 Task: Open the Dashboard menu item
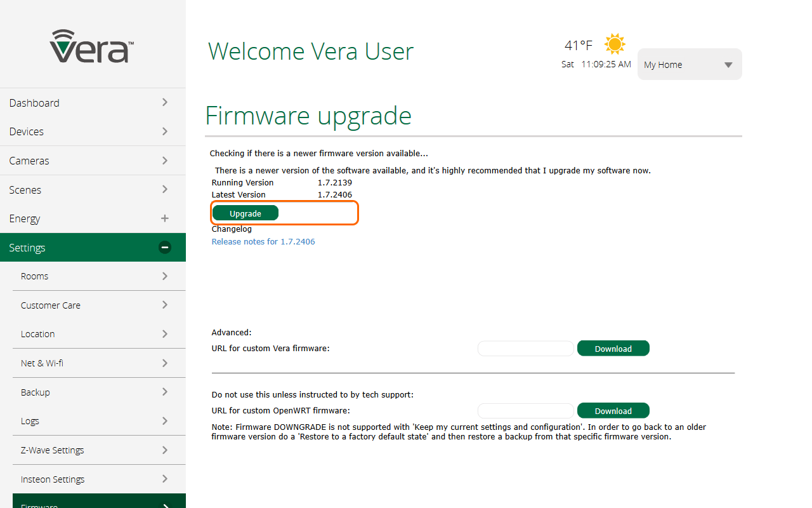pos(93,102)
